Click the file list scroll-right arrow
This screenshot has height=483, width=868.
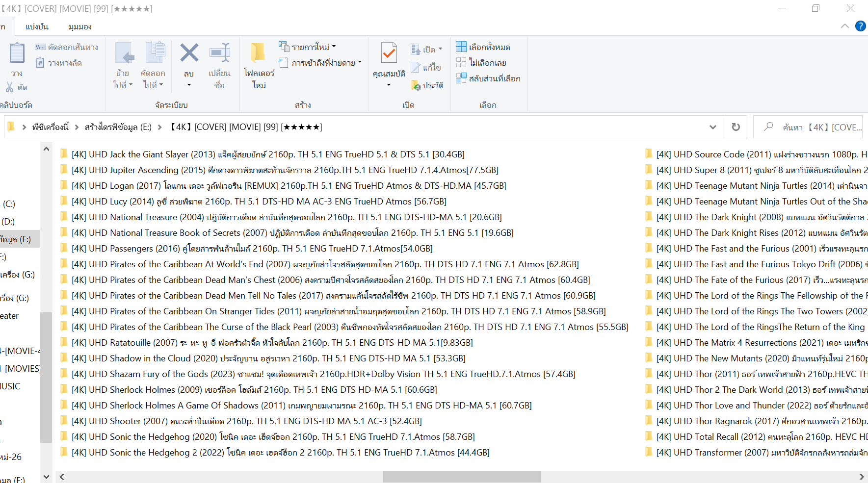(862, 477)
